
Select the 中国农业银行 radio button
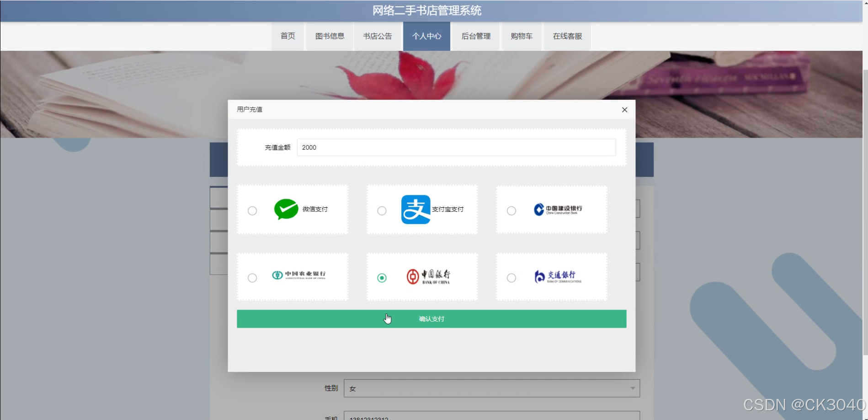click(252, 278)
